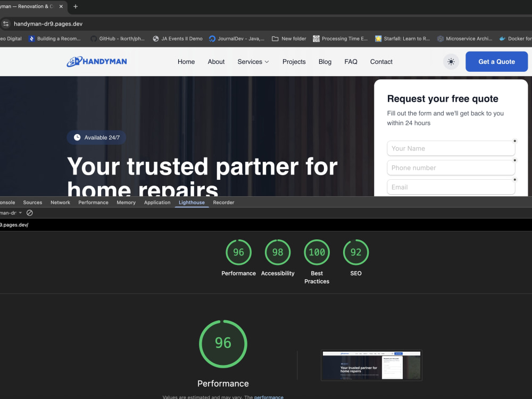Click the handyman-dr9.pages.dev address bar
532x399 pixels.
[48, 24]
